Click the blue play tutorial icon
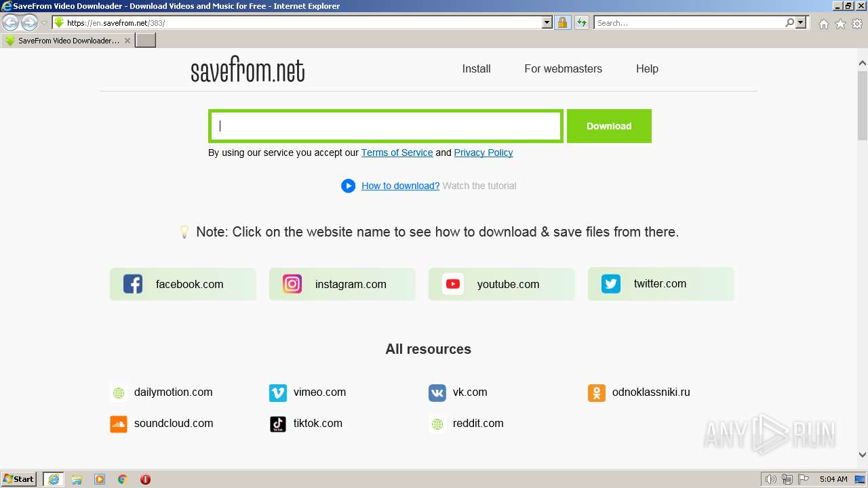This screenshot has height=488, width=868. pos(349,186)
